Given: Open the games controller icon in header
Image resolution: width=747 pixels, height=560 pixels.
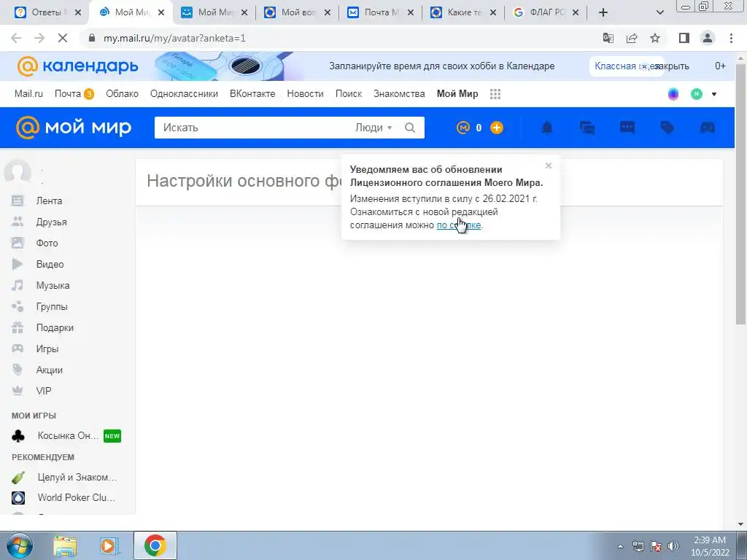Looking at the screenshot, I should click(x=707, y=128).
